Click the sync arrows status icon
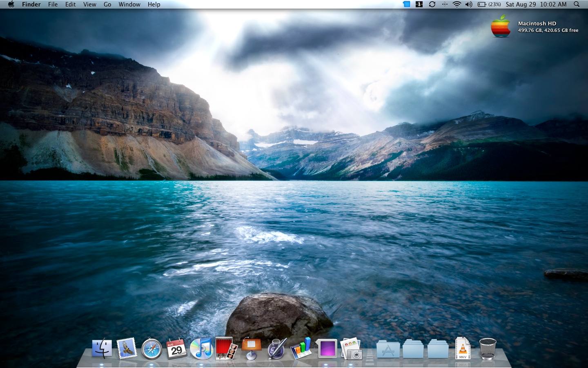 pos(432,4)
